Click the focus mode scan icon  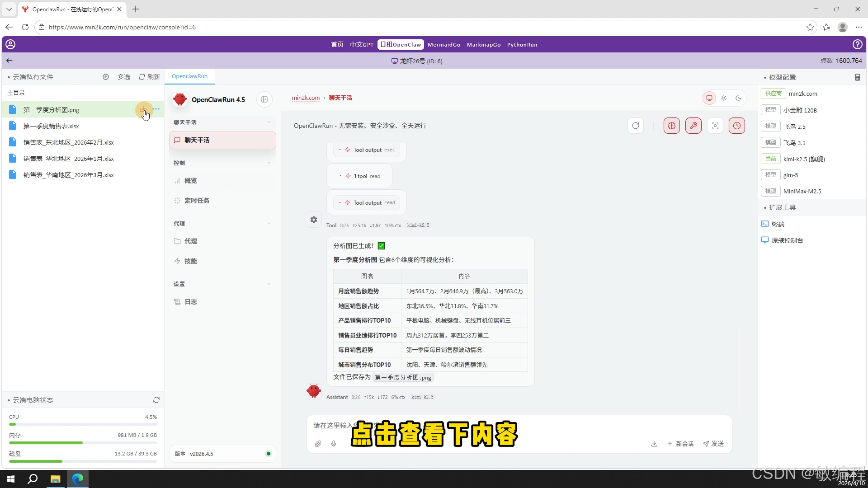[x=715, y=126]
